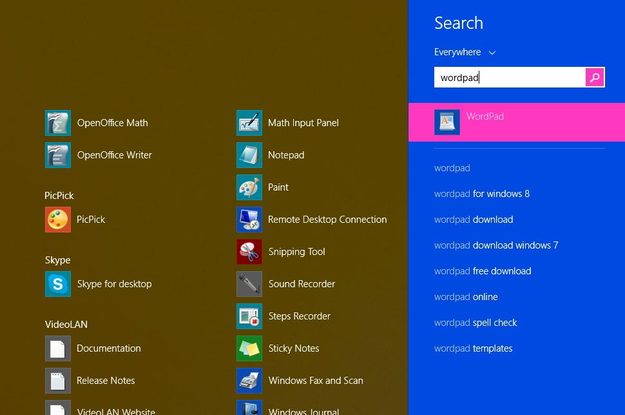This screenshot has height=415, width=625.
Task: Select the highlighted WordPad app result
Action: [x=517, y=122]
